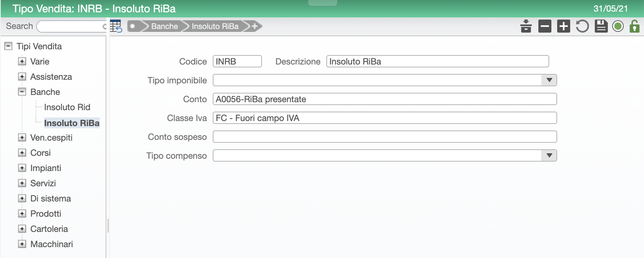
Task: Select the Insoluto RiBa breadcrumb item
Action: (215, 26)
